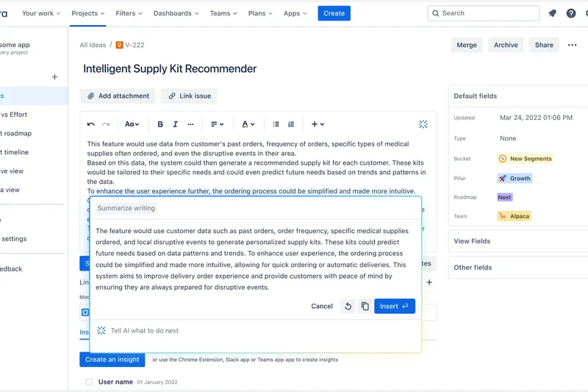Open project settings in sidebar
Screen dimensions: 588x392
[33, 238]
